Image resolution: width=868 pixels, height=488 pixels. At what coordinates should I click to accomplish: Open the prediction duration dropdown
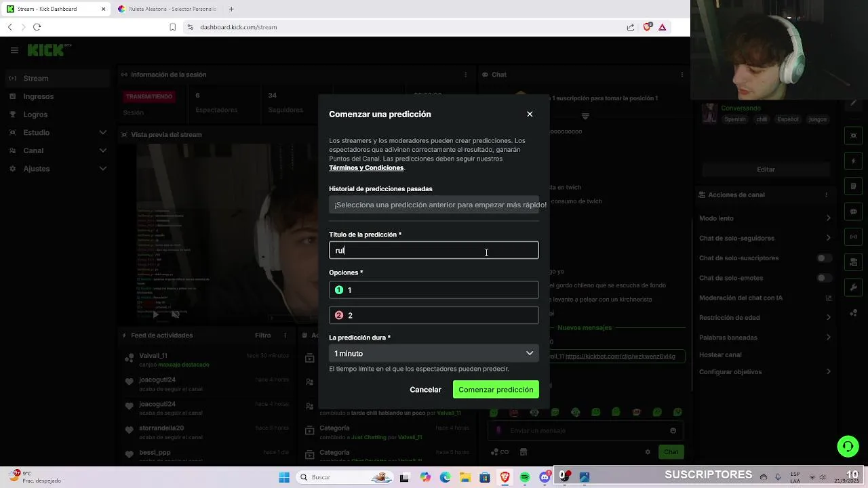coord(434,353)
